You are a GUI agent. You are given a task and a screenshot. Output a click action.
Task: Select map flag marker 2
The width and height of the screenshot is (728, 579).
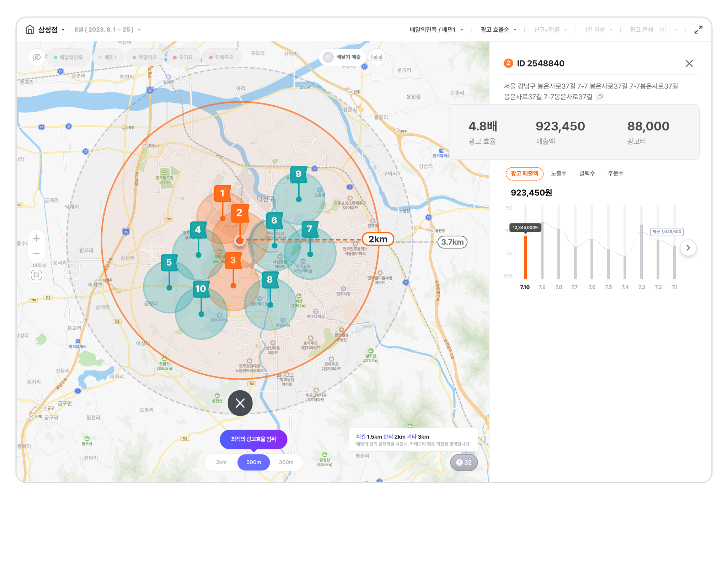239,213
